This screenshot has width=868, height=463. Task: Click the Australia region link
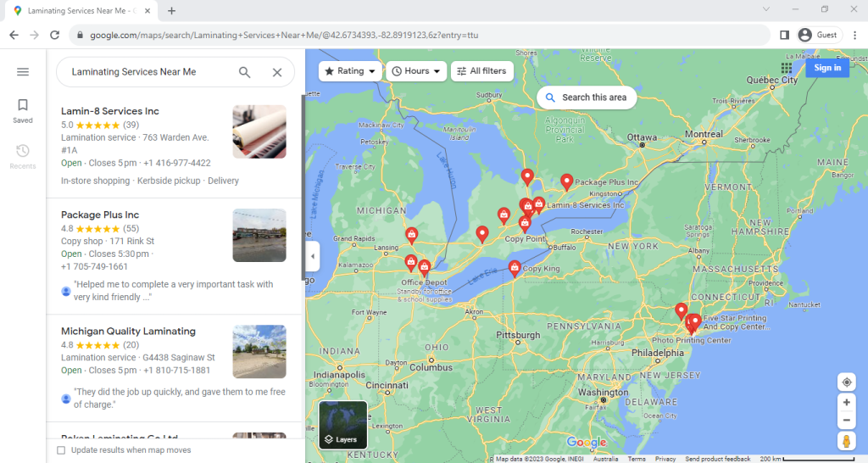tap(605, 459)
